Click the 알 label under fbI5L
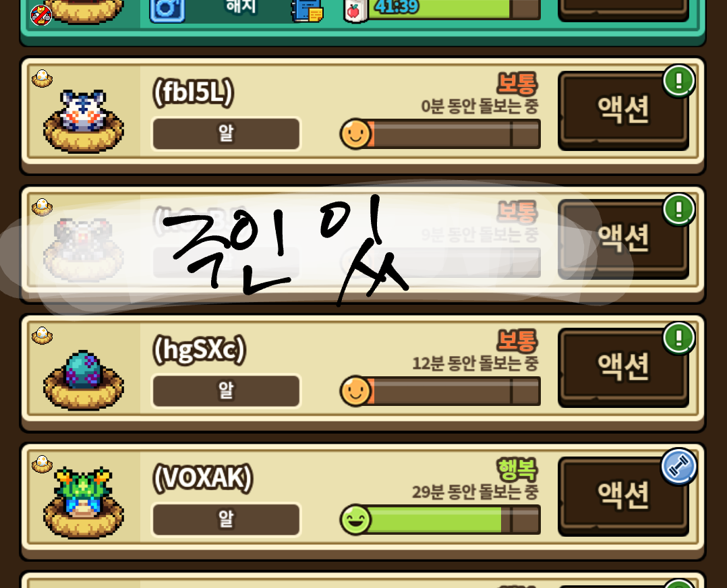This screenshot has height=588, width=727. tap(227, 134)
